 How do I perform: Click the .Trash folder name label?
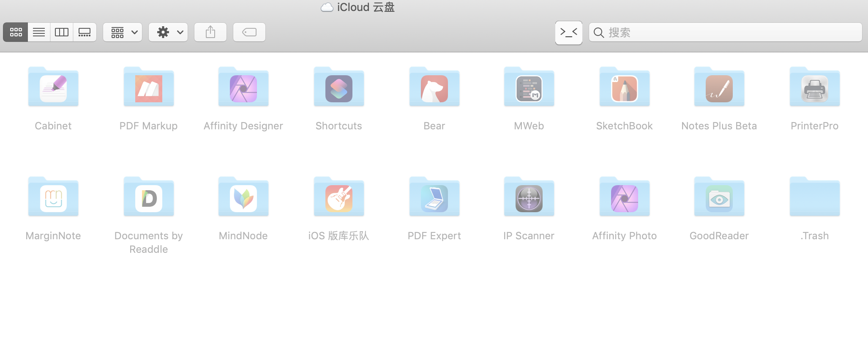point(815,236)
